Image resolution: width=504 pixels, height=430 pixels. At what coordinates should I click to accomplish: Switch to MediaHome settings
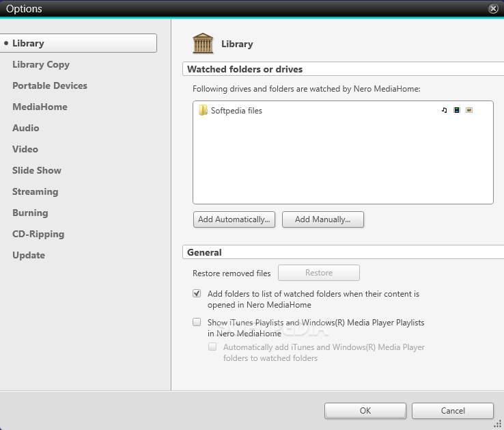click(x=40, y=107)
